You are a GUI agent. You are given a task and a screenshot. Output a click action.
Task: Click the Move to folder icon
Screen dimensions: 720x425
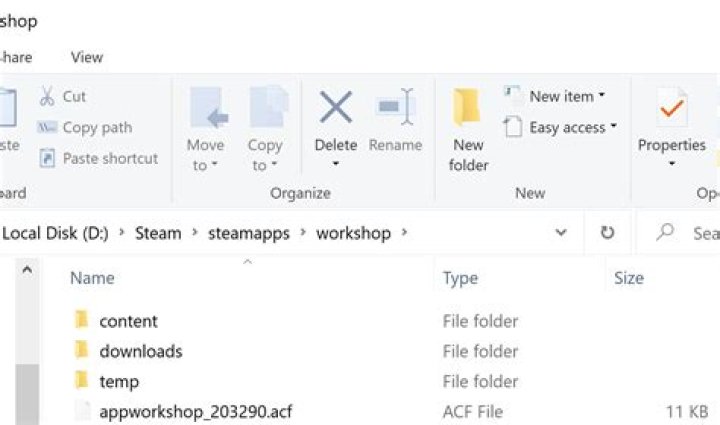[x=209, y=107]
